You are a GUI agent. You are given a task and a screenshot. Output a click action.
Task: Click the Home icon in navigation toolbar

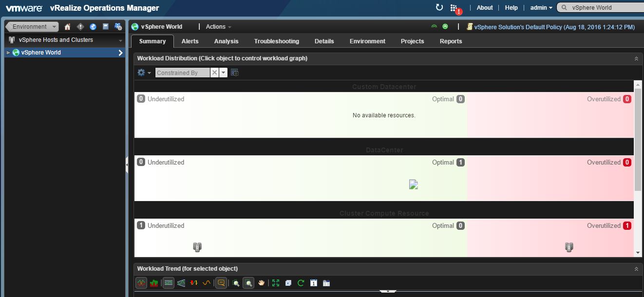click(68, 27)
